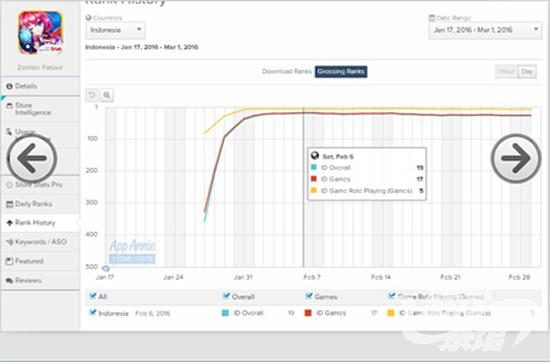The width and height of the screenshot is (550, 362).
Task: Click the Store Intelligence icon
Action: pyautogui.click(x=9, y=106)
